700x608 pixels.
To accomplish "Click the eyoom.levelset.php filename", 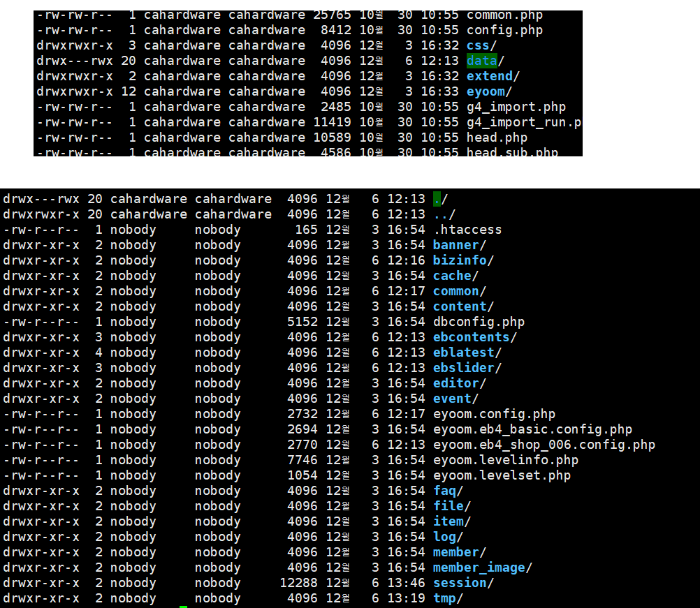I will coord(502,476).
